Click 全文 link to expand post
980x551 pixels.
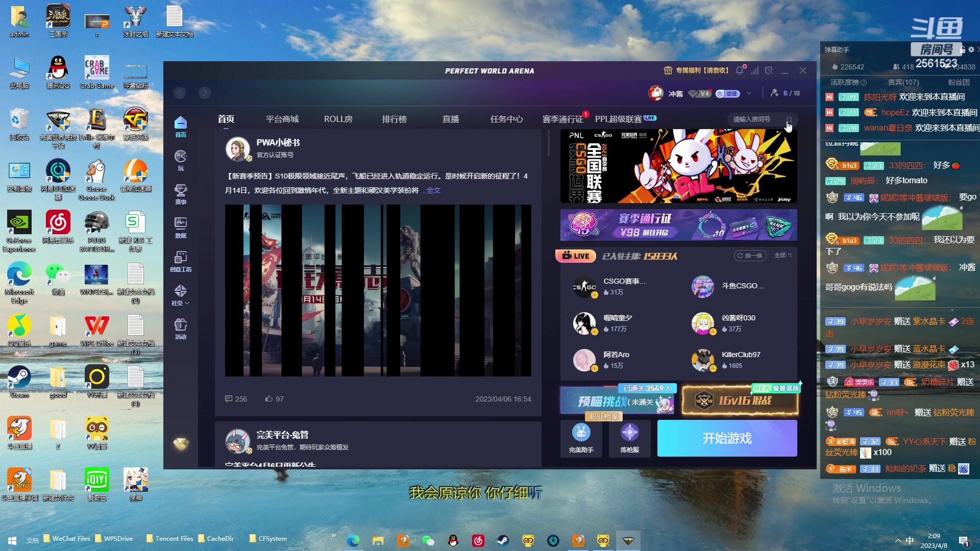tap(433, 190)
